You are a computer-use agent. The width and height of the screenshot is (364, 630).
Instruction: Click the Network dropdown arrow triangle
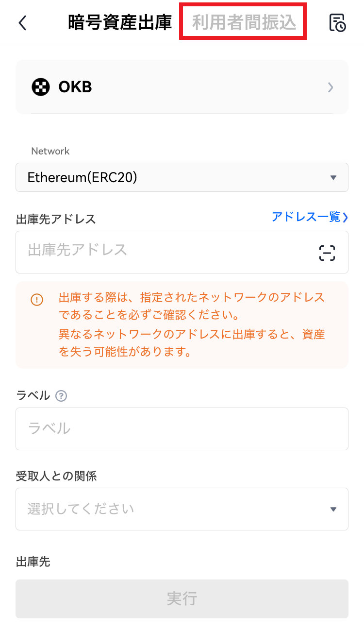click(333, 178)
